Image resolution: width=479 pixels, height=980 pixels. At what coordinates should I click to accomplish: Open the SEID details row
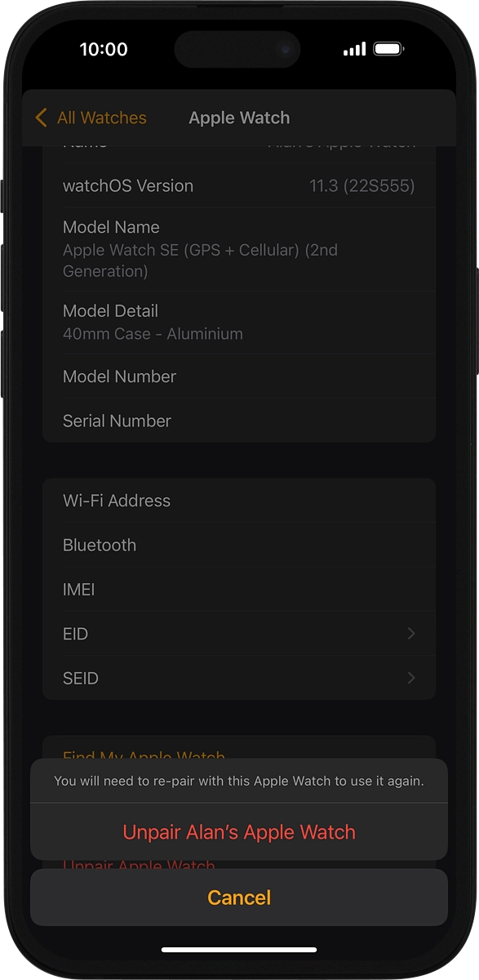coord(239,678)
